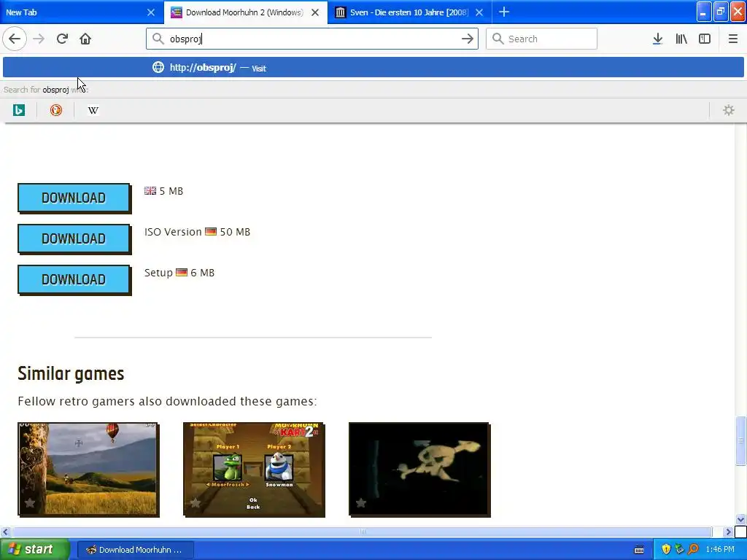Search with Wikipedia icon

93,111
